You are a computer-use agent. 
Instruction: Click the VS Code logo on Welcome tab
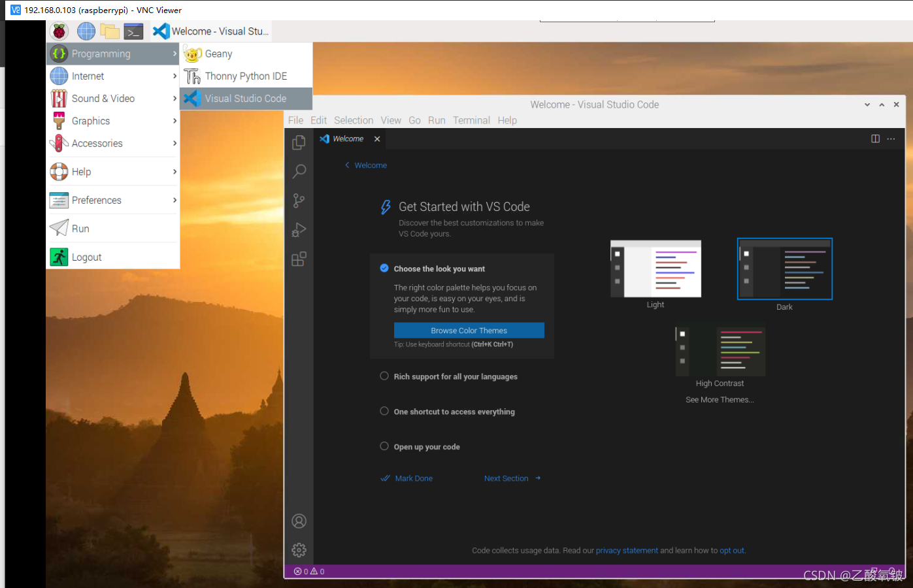[x=325, y=139]
